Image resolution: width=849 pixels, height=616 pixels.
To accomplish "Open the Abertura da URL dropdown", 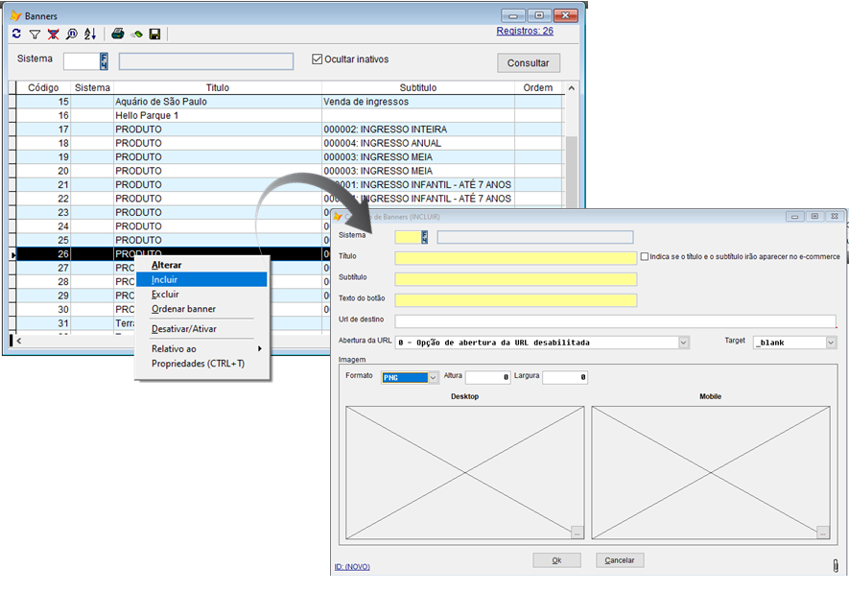I will pos(684,343).
